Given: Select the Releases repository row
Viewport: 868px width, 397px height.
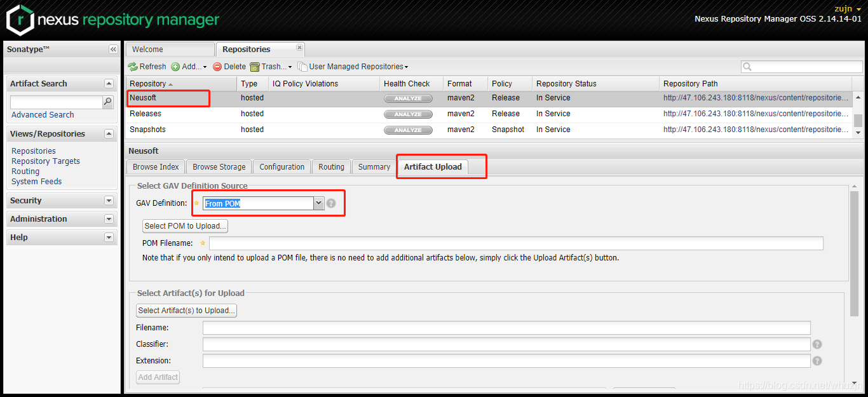Looking at the screenshot, I should click(x=489, y=114).
